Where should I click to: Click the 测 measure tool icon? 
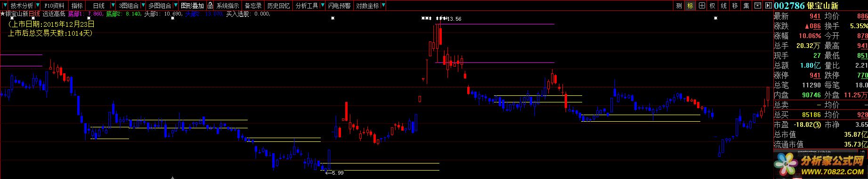click(x=679, y=6)
